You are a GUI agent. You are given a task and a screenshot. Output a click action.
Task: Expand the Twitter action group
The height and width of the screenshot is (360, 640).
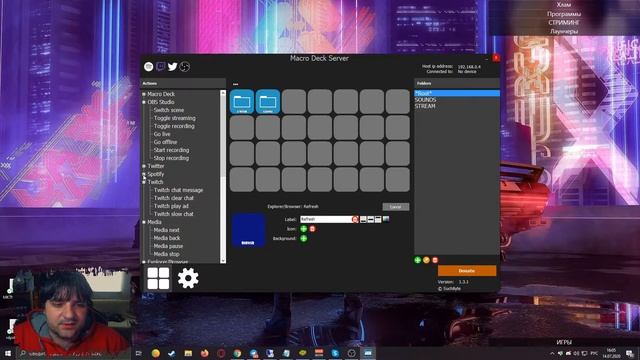pyautogui.click(x=144, y=166)
